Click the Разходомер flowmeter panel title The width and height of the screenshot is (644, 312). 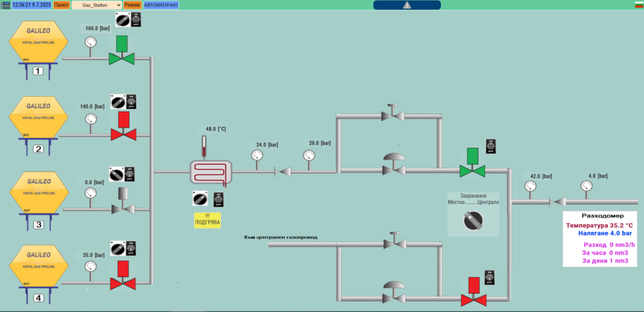click(602, 216)
